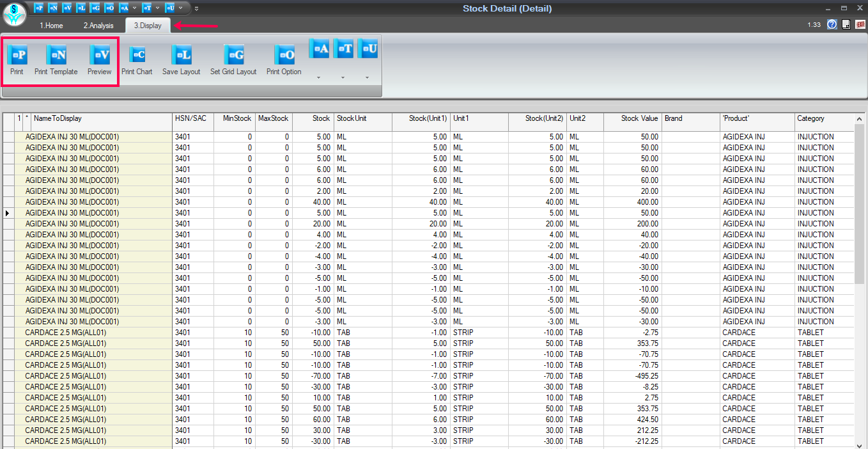Switch to the 2.Analysis tab

click(x=98, y=26)
